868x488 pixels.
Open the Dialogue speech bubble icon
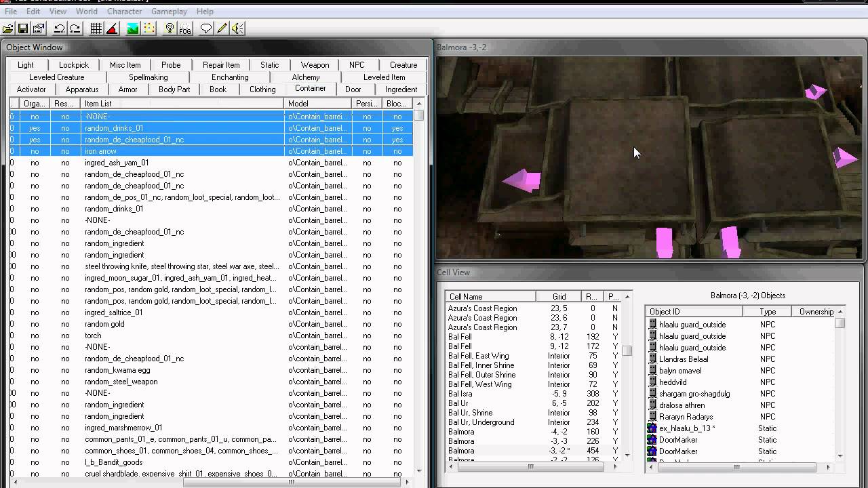point(205,28)
